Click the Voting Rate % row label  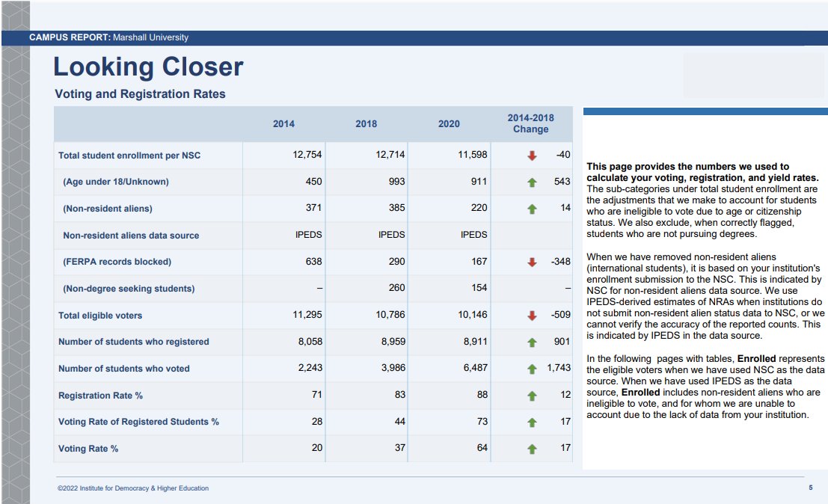click(88, 449)
